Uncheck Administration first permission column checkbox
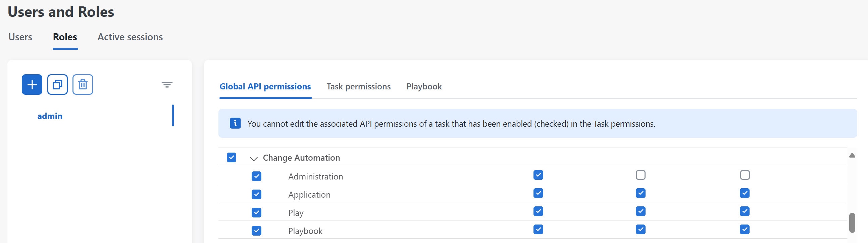This screenshot has width=868, height=243. coord(539,175)
